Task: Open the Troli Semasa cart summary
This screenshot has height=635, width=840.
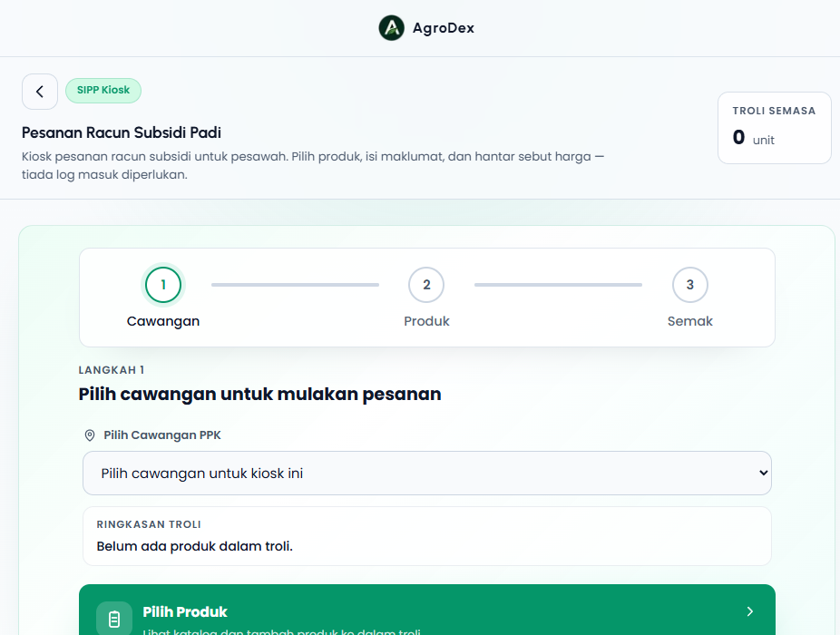Action: (x=774, y=128)
